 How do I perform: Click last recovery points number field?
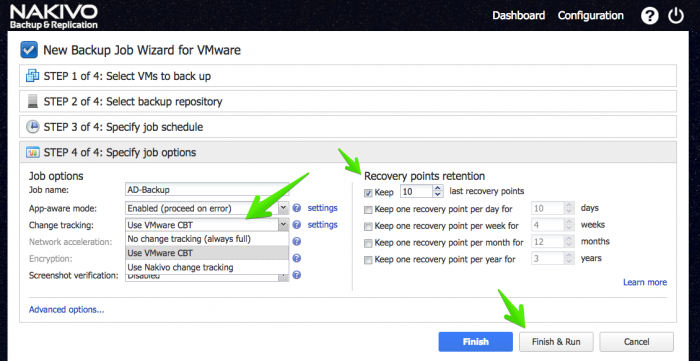point(417,191)
